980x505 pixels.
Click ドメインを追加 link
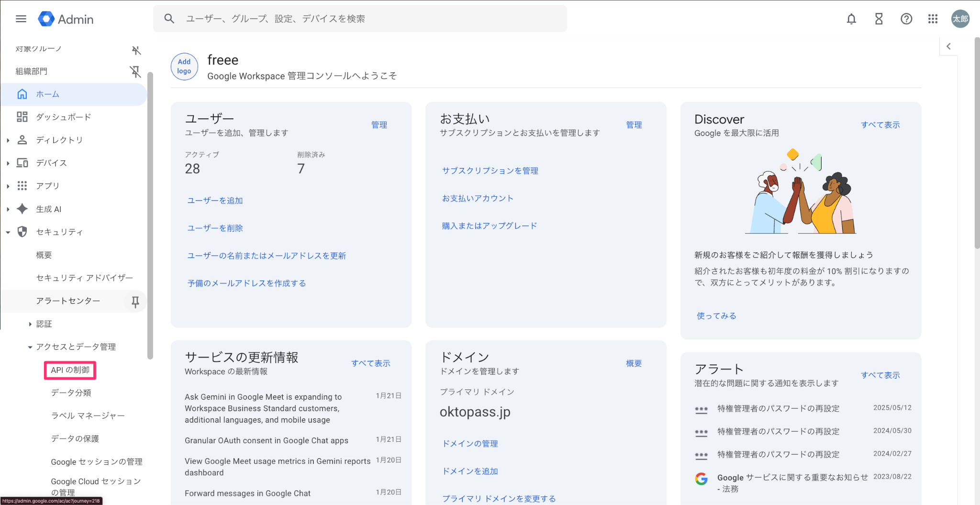click(470, 471)
